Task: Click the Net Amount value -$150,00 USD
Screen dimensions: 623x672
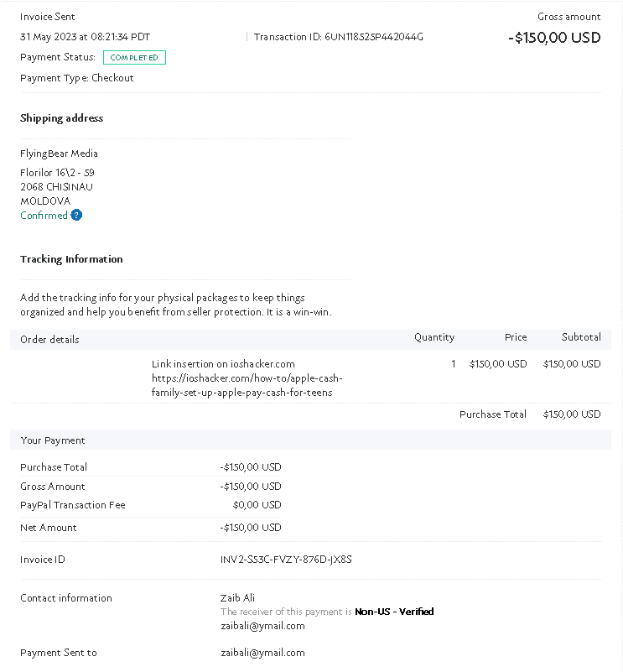Action: [251, 528]
